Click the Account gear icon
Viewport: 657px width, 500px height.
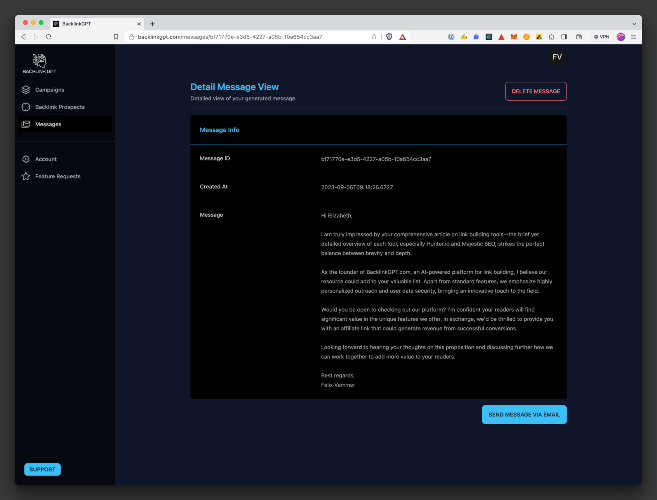click(x=26, y=159)
